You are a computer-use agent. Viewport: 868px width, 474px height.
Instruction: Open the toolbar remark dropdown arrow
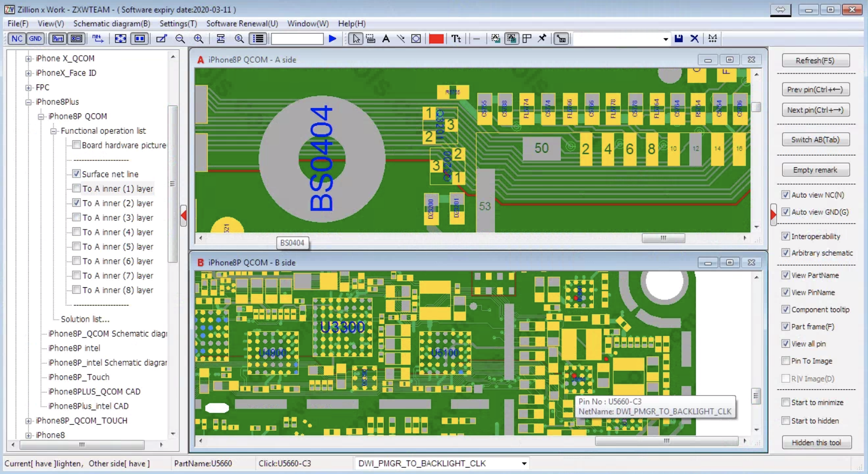click(x=665, y=39)
